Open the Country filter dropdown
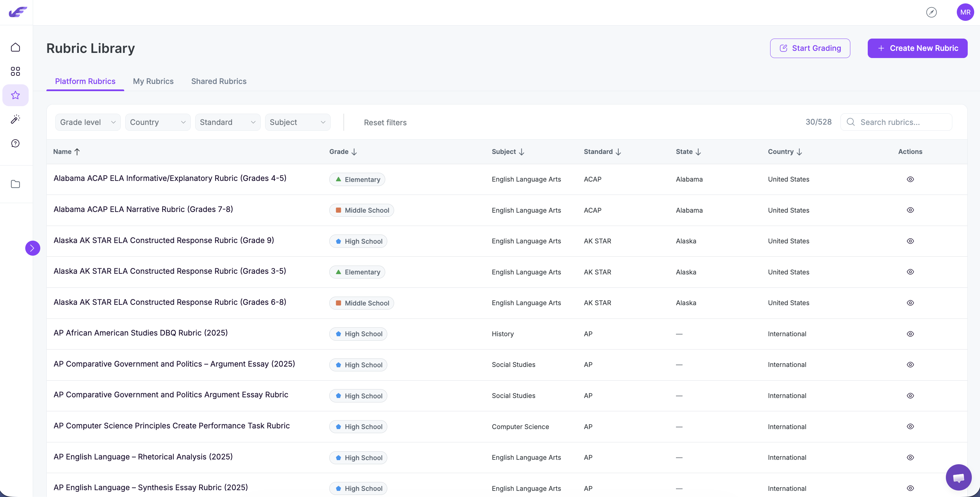The image size is (980, 497). [158, 122]
